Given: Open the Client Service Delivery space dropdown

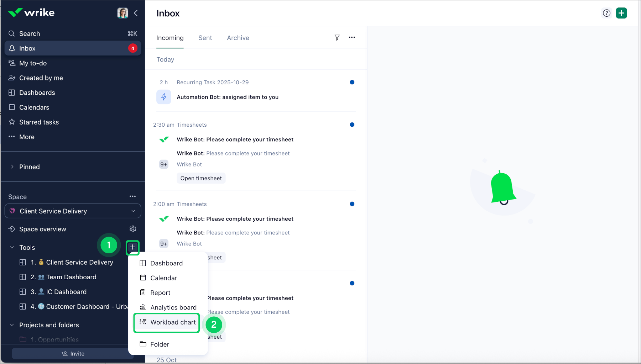Looking at the screenshot, I should (x=73, y=211).
